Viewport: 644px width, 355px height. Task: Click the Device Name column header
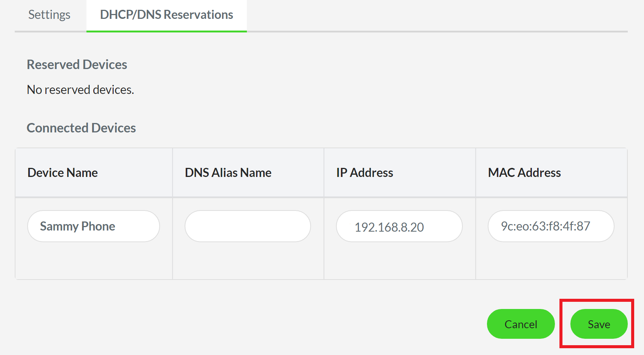62,172
